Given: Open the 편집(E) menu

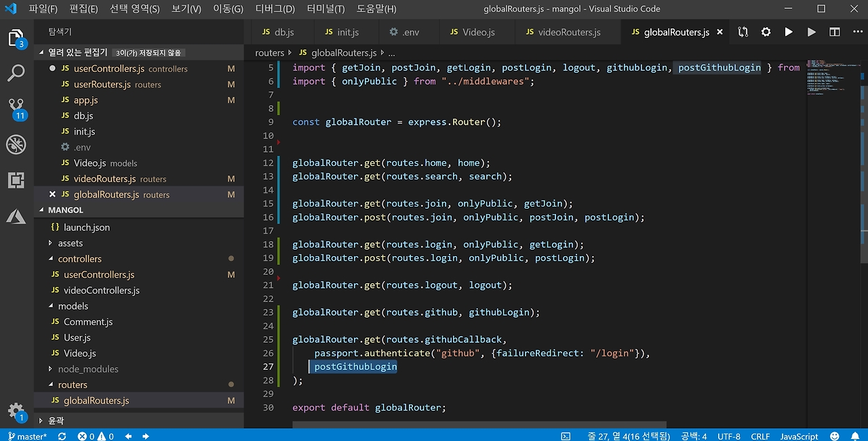Looking at the screenshot, I should pos(83,9).
